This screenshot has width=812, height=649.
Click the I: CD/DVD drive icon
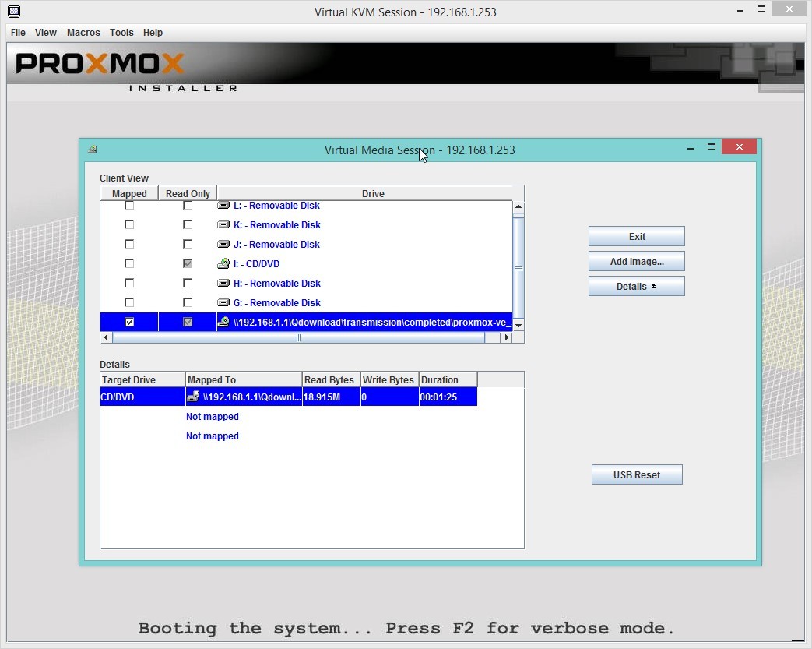223,263
